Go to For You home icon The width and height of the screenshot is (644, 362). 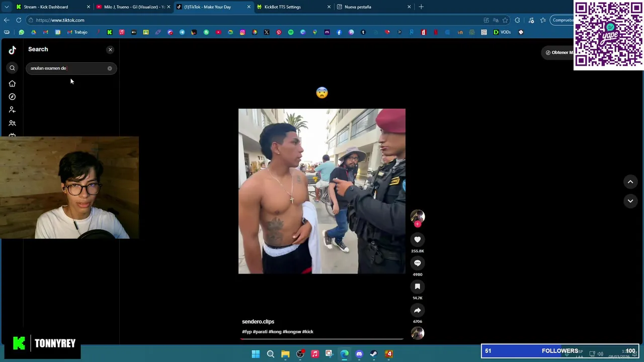coord(12,83)
